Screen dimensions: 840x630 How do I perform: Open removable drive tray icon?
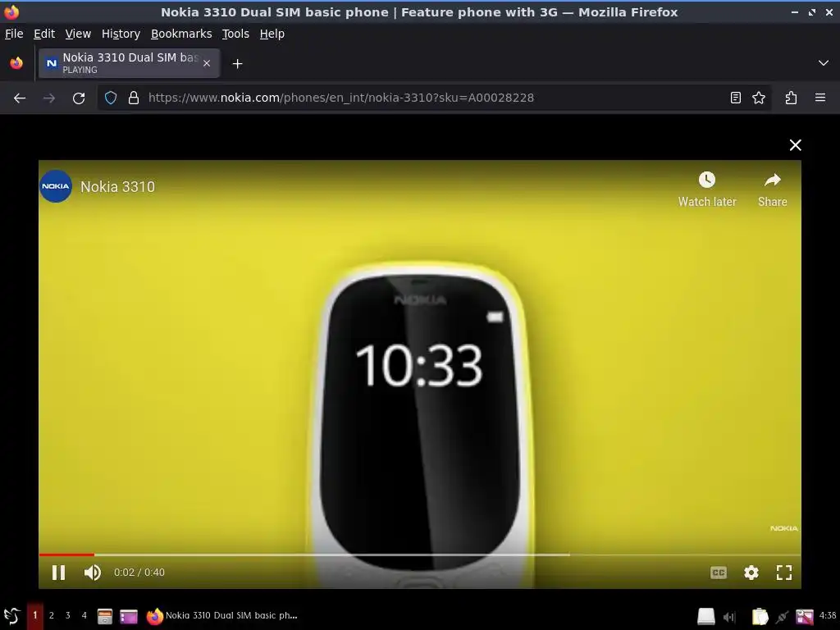click(705, 617)
